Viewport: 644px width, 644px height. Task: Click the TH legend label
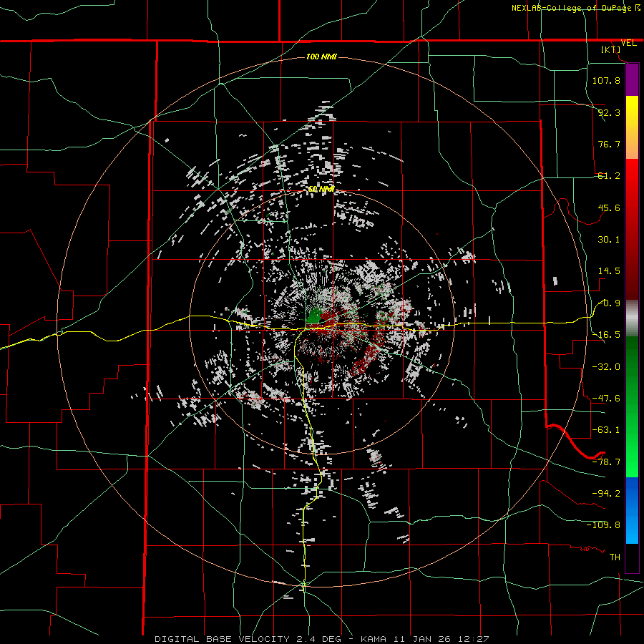(615, 557)
